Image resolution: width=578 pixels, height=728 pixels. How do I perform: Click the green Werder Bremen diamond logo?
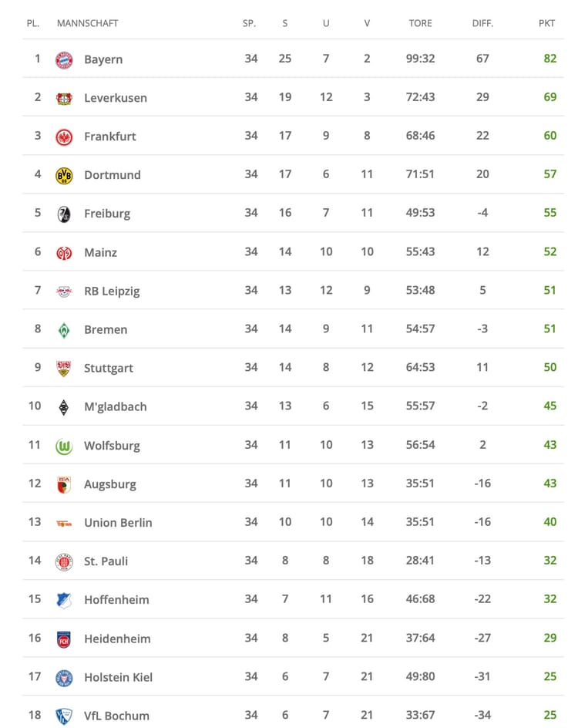[x=64, y=330]
